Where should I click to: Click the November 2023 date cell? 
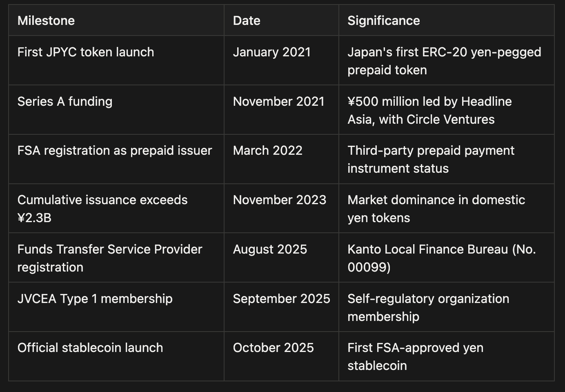[280, 200]
